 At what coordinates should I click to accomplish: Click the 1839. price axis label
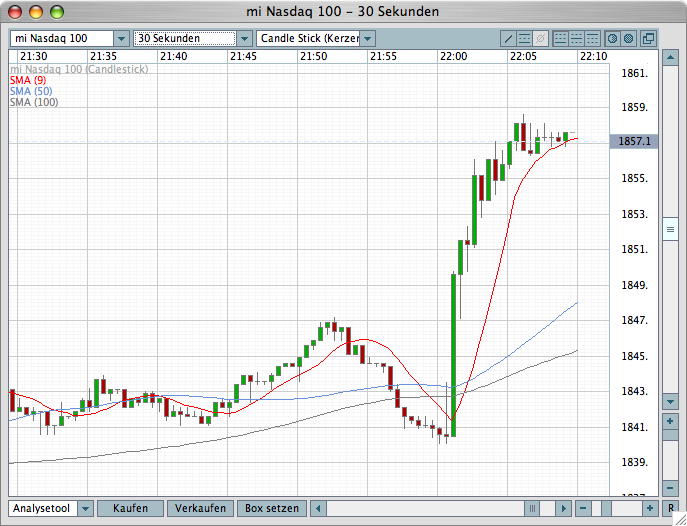coord(634,462)
